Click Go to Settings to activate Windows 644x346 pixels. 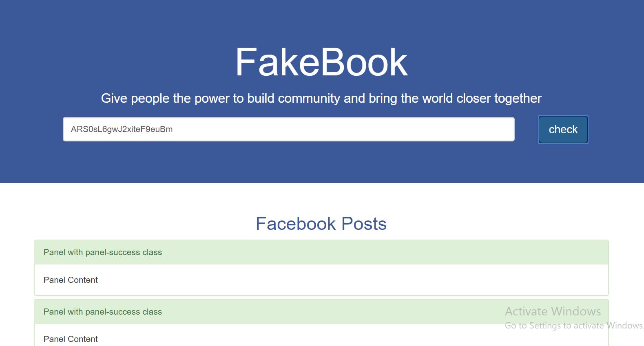(572, 326)
